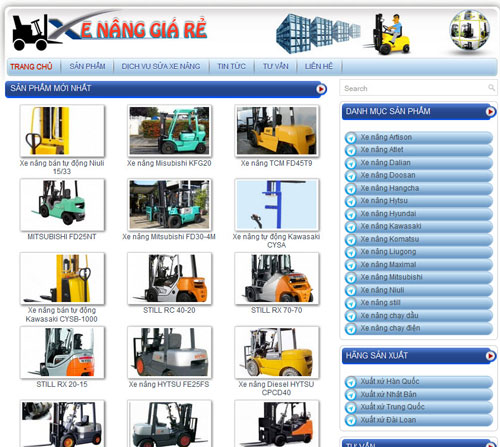Click the arrow icon beside Xe nâng Niuli

(351, 291)
